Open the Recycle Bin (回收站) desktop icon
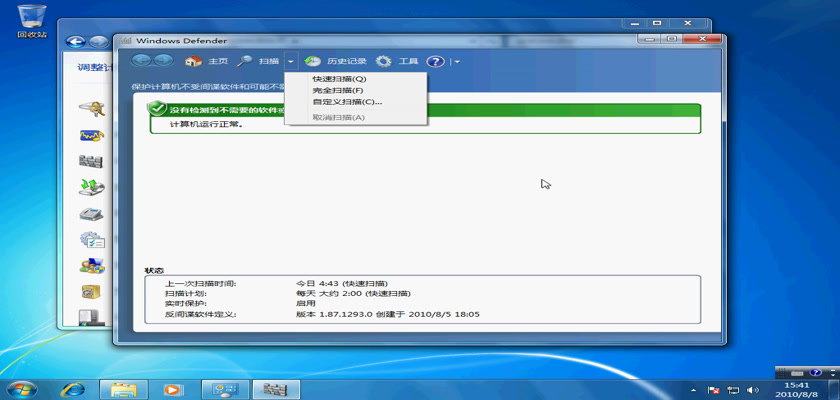 tap(28, 18)
